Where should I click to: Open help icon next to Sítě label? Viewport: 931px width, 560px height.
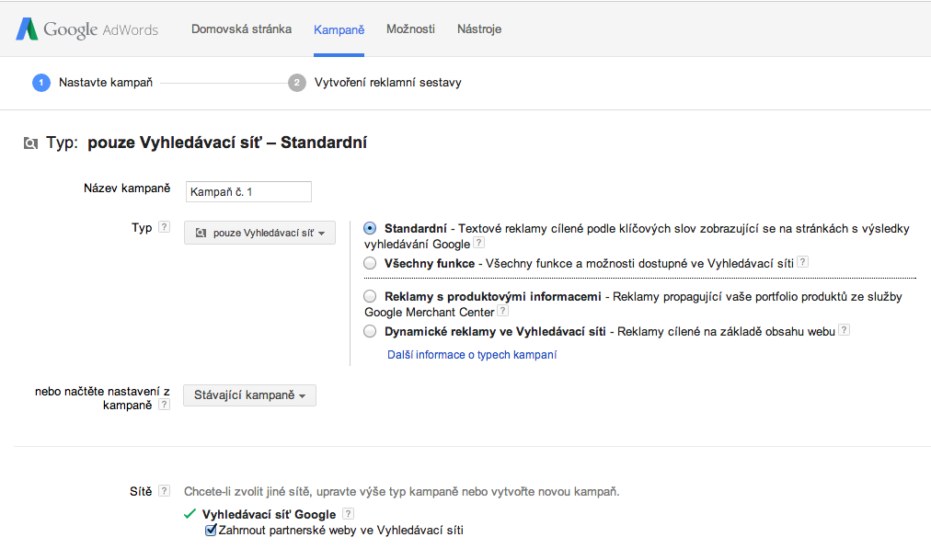[165, 491]
